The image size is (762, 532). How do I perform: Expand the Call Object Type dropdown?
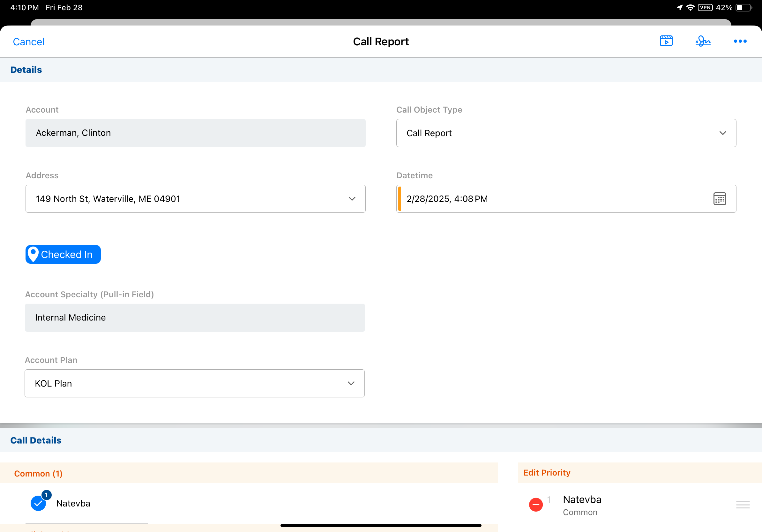566,133
